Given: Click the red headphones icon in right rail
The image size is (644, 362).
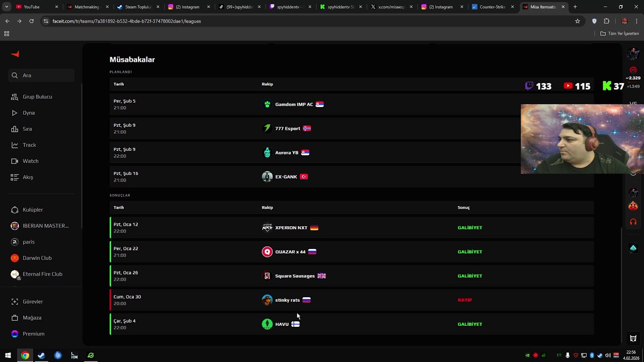Looking at the screenshot, I should [633, 222].
